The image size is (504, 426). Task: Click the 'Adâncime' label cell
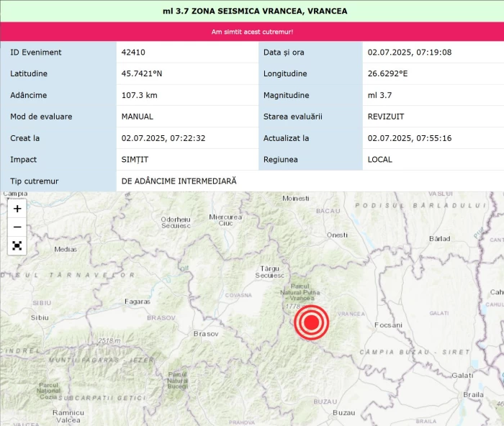point(58,95)
